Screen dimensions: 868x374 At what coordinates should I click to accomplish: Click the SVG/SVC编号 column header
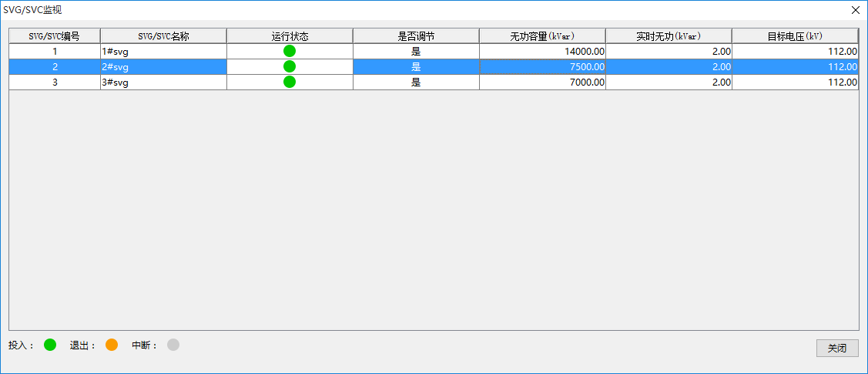point(54,36)
